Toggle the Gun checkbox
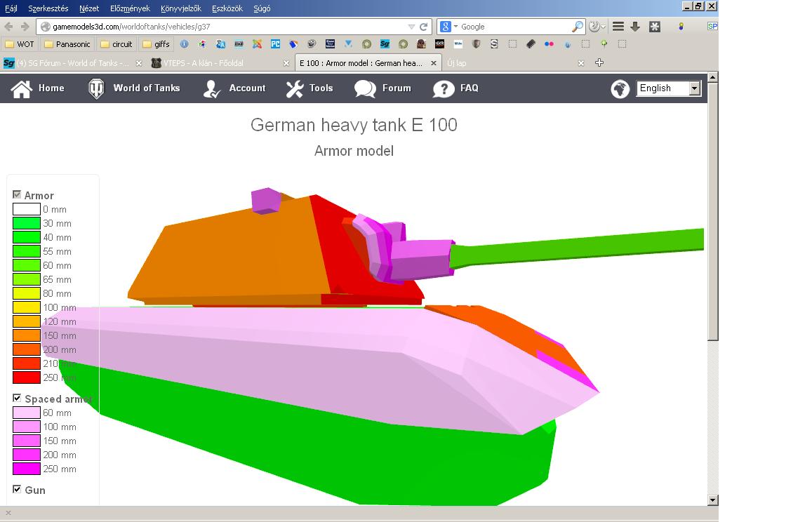 point(17,489)
